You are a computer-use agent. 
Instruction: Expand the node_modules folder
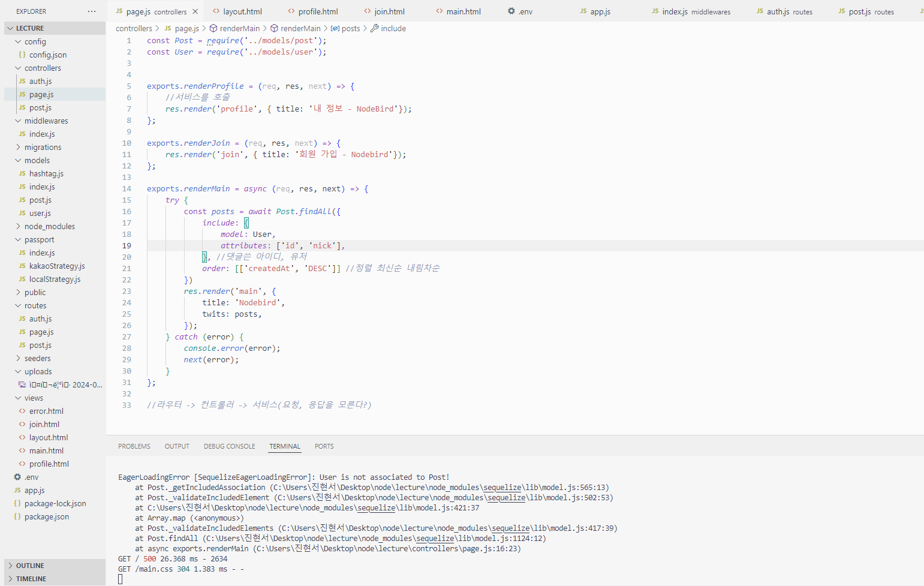pos(18,226)
